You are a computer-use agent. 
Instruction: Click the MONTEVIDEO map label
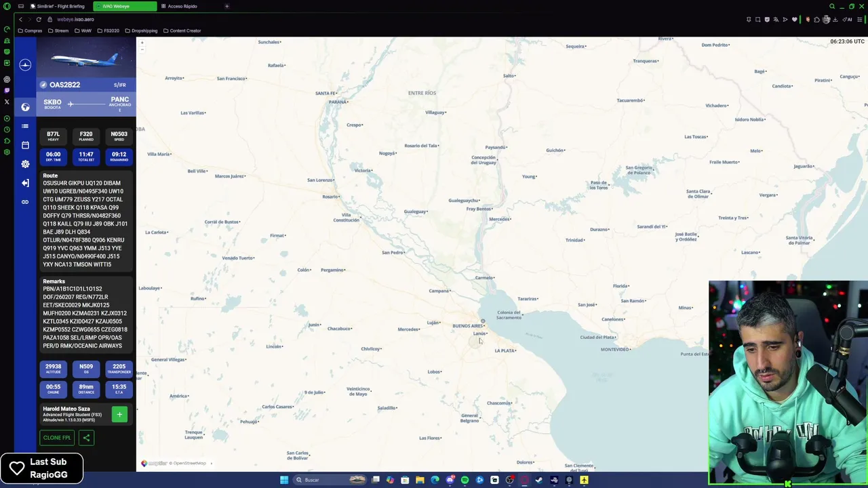(x=616, y=349)
